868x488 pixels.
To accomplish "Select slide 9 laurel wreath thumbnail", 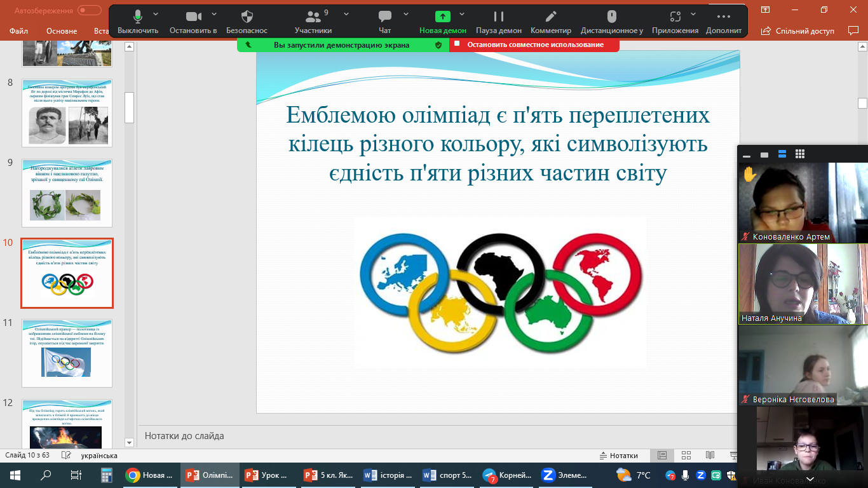I will 67,193.
